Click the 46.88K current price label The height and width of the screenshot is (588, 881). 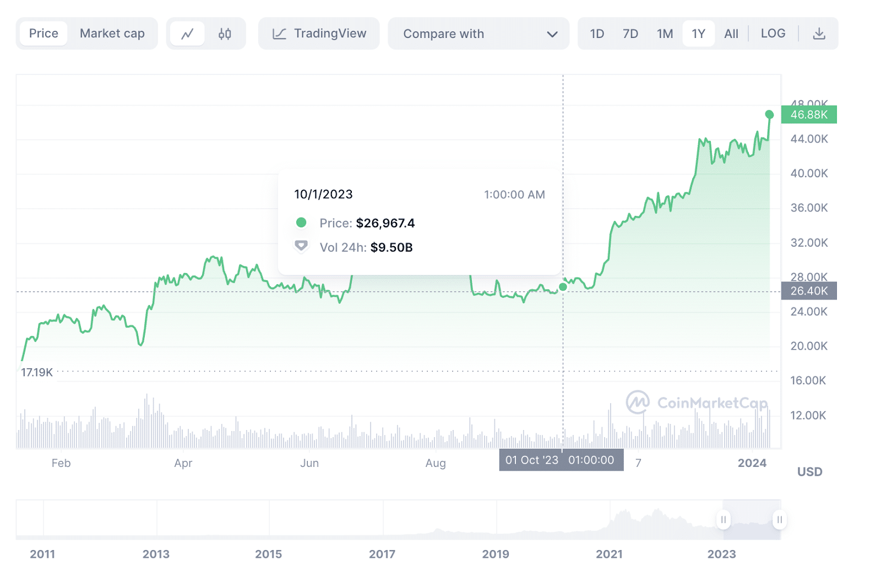[x=808, y=115]
